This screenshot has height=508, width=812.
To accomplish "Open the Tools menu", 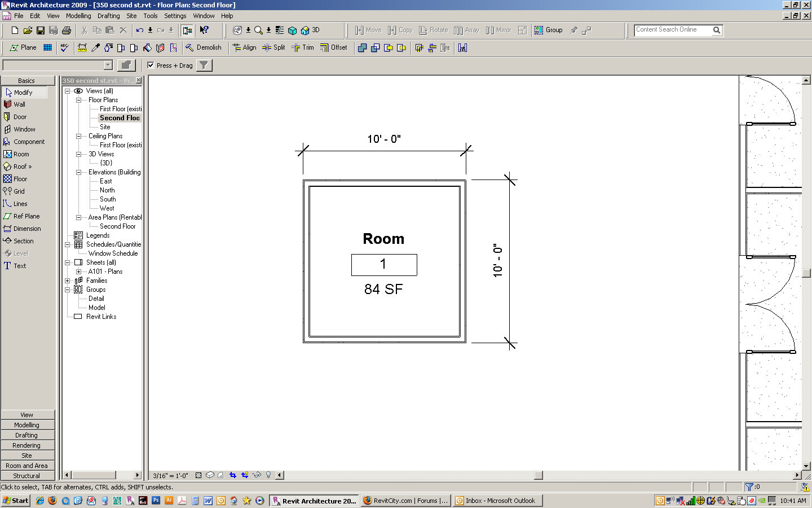I will tap(151, 16).
